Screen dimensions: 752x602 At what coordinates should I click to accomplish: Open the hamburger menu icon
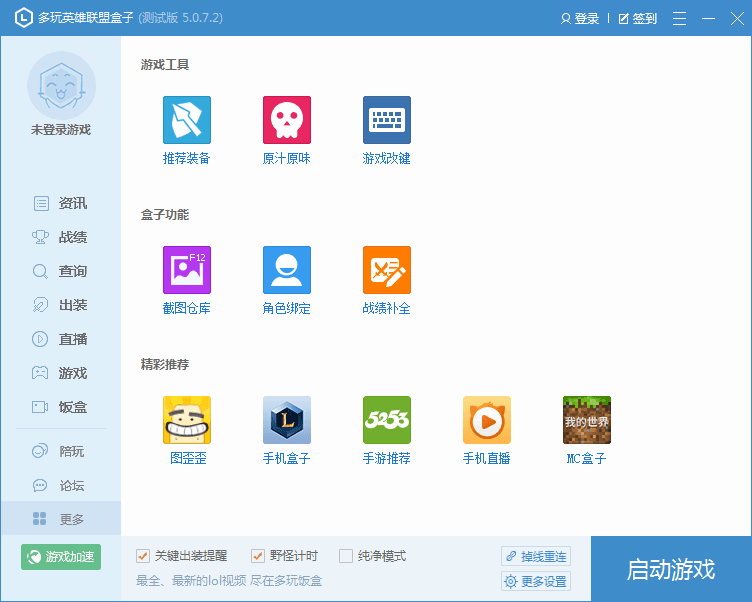pyautogui.click(x=679, y=18)
